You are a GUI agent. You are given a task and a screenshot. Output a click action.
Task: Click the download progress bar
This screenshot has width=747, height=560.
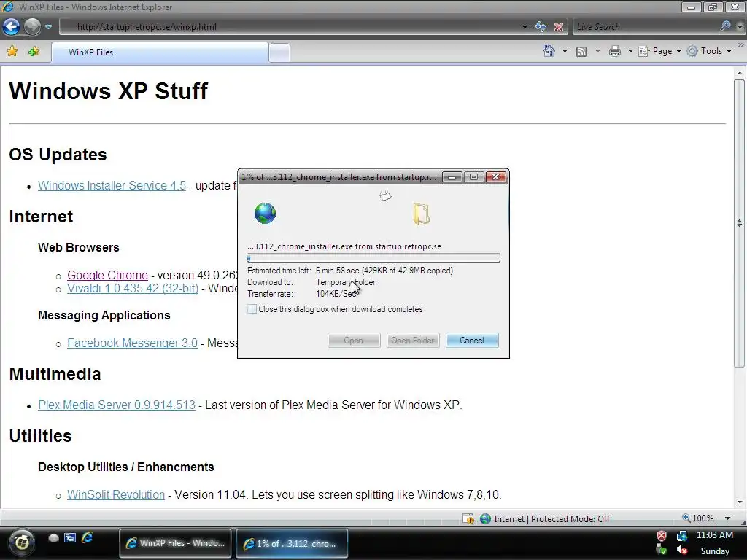pyautogui.click(x=373, y=257)
